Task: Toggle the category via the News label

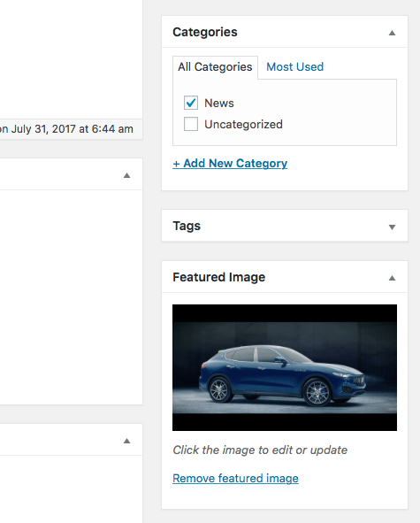Action: coord(219,103)
